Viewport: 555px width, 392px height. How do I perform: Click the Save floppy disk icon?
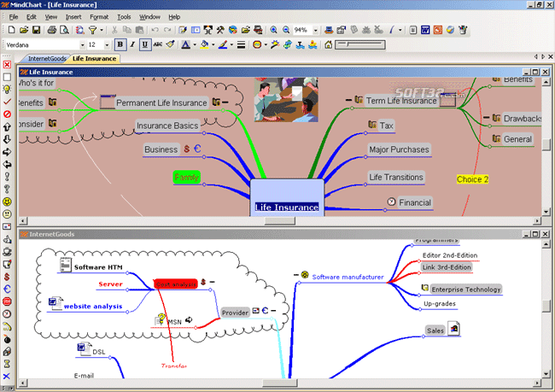[36, 30]
